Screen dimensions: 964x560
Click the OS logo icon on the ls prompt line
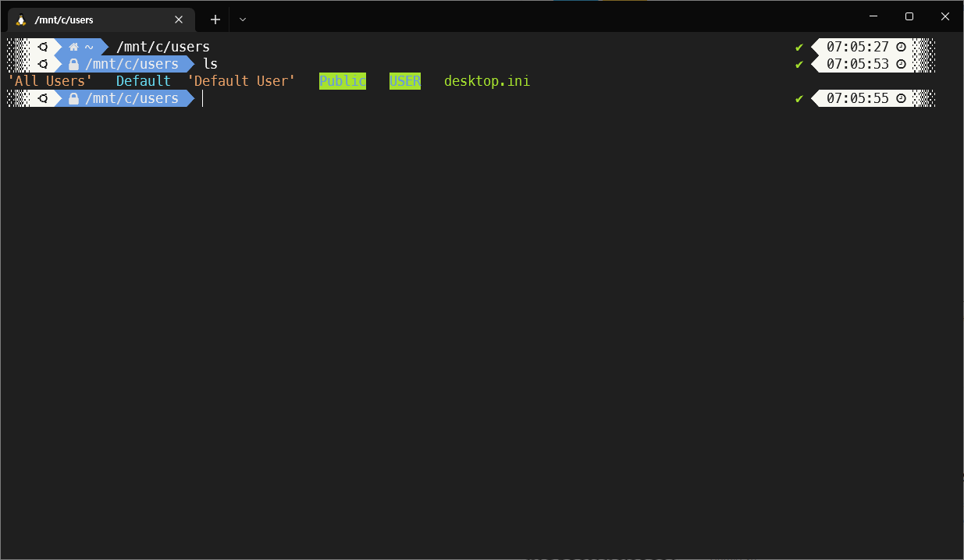click(43, 64)
